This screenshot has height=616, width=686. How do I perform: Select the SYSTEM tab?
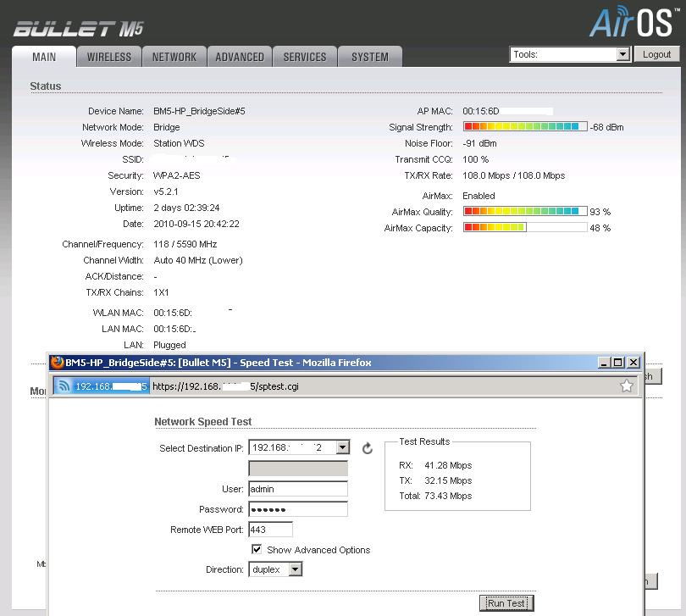click(x=370, y=57)
